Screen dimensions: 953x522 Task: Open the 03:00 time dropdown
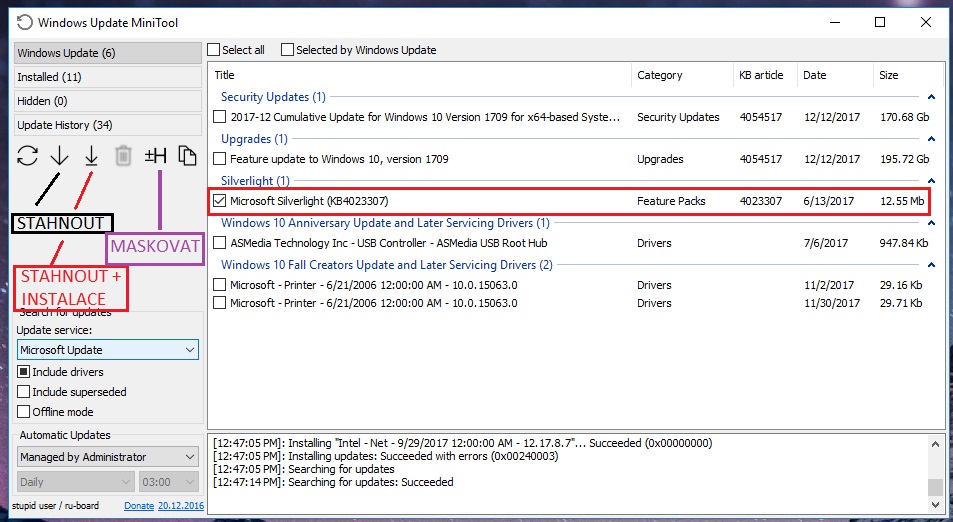[169, 482]
